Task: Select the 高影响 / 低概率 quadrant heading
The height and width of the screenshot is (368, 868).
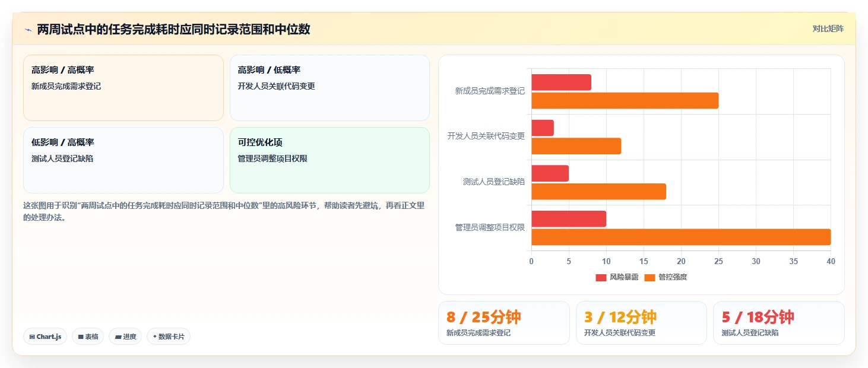Action: (x=269, y=70)
